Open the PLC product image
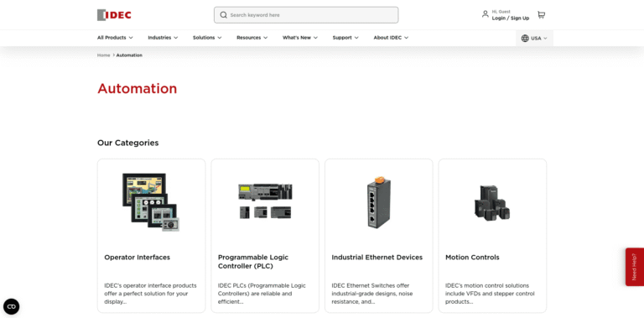 (265, 201)
